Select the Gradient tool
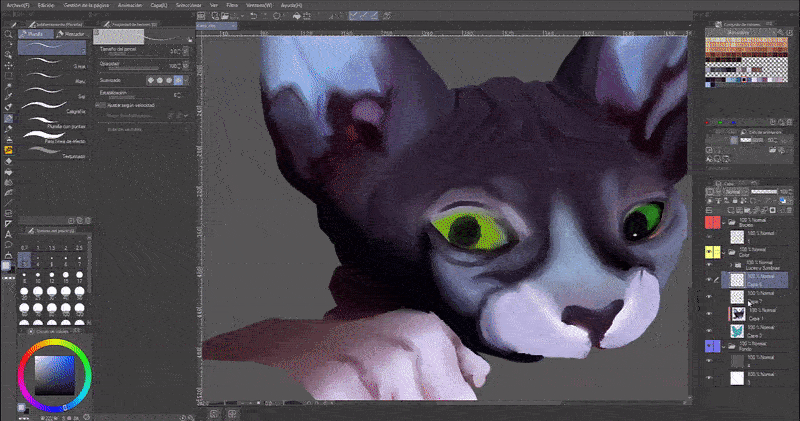This screenshot has height=421, width=800. click(x=9, y=193)
